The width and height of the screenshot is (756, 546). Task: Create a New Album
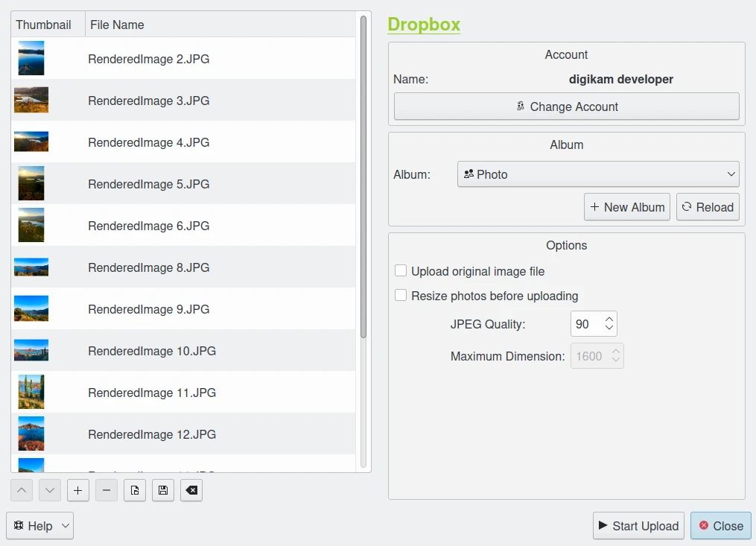click(627, 207)
